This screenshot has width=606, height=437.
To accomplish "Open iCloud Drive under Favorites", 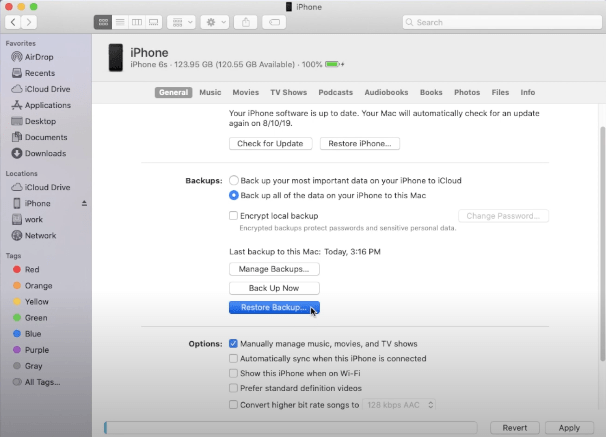I will point(41,89).
